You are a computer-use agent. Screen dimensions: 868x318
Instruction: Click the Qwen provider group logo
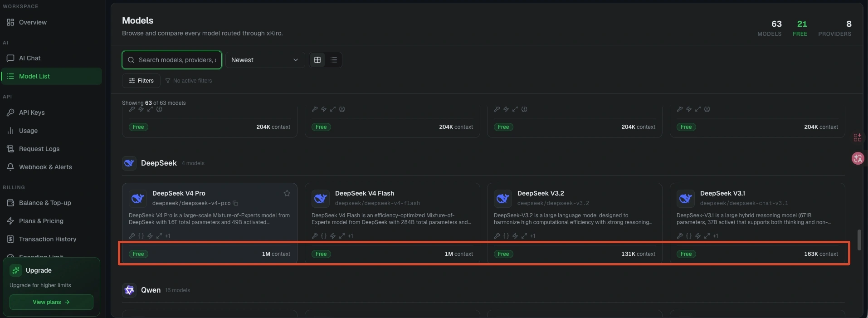(129, 290)
